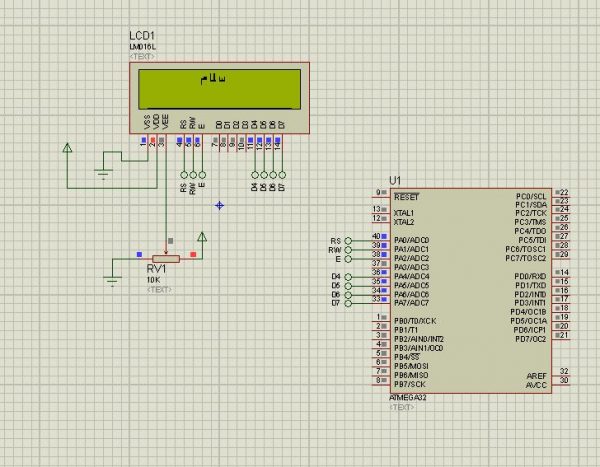Click the PD7/OC2 pin label

531,339
